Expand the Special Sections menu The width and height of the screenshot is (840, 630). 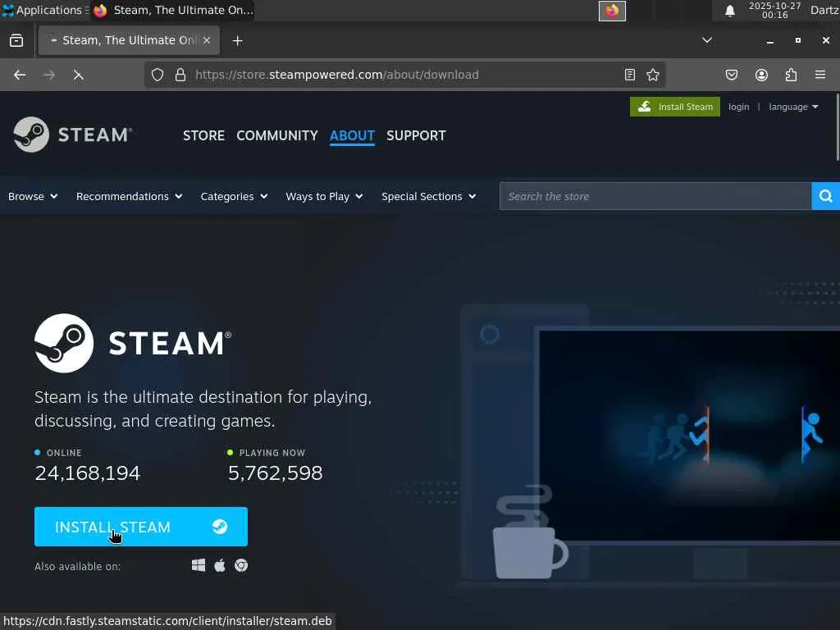(428, 197)
